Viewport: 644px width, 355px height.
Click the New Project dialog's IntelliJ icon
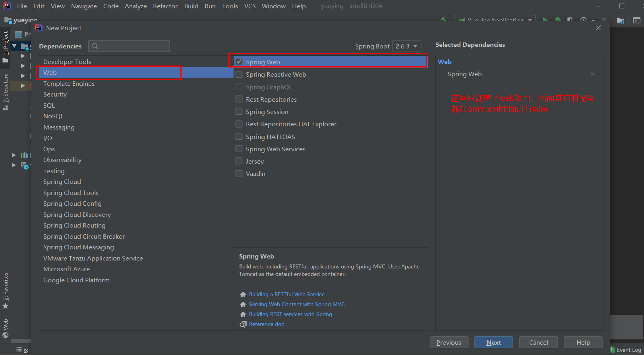point(39,28)
